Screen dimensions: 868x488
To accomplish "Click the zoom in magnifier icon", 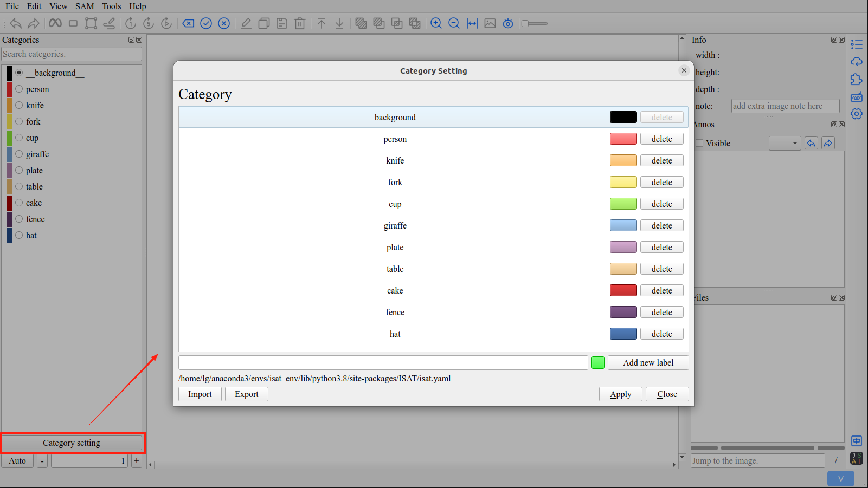I will click(436, 23).
